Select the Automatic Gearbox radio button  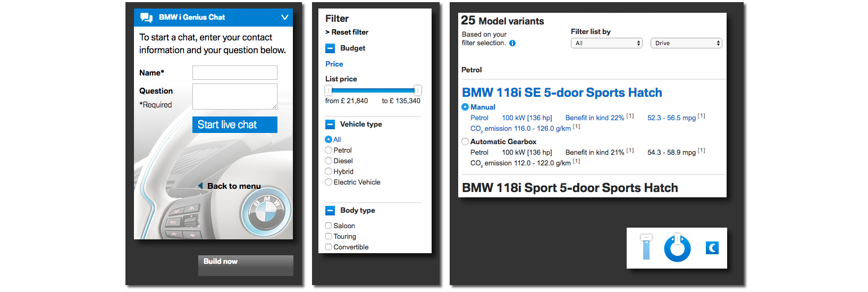[x=465, y=141]
